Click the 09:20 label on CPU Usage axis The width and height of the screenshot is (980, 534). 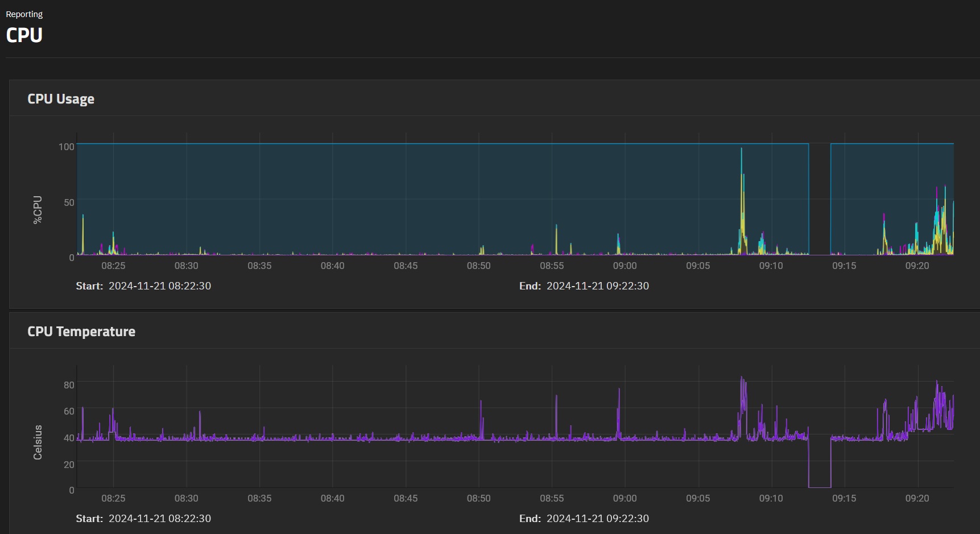tap(917, 266)
